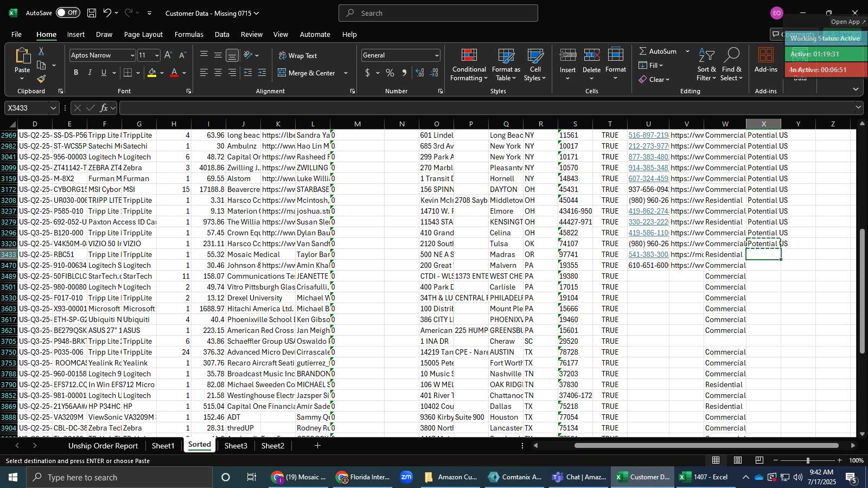Click the Font Color swatch
This screenshot has height=488, width=868.
(x=174, y=73)
